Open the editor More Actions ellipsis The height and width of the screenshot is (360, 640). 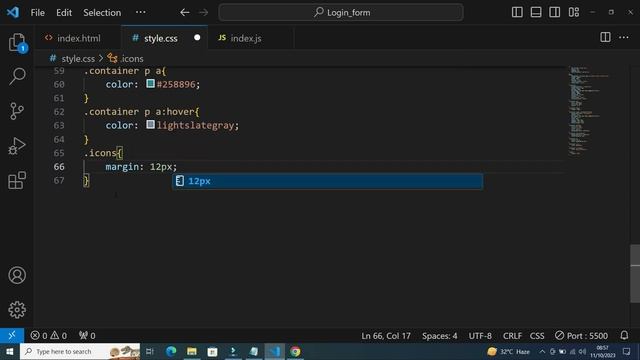pos(624,38)
